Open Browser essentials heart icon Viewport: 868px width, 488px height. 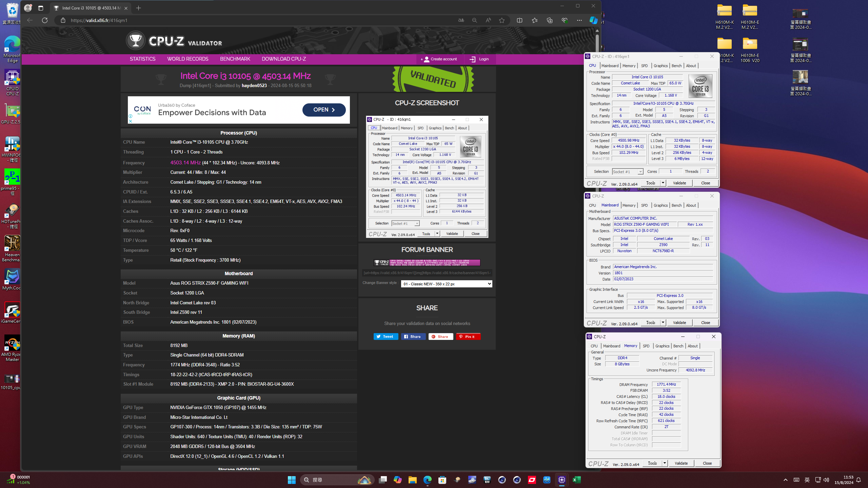[565, 20]
